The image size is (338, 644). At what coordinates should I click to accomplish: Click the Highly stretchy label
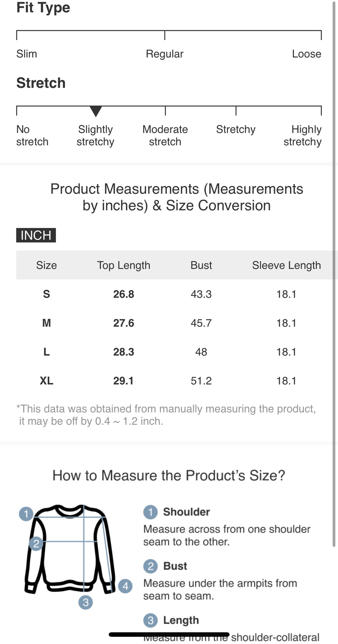(302, 136)
